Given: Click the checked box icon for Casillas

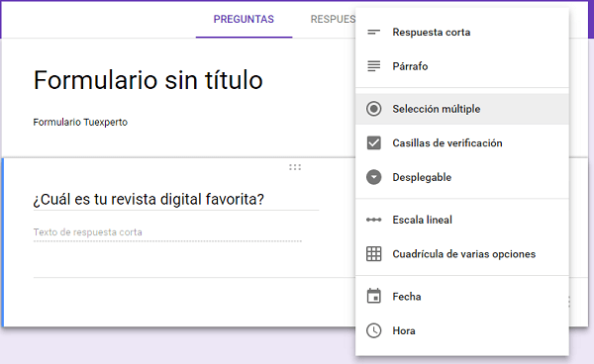Looking at the screenshot, I should 373,143.
